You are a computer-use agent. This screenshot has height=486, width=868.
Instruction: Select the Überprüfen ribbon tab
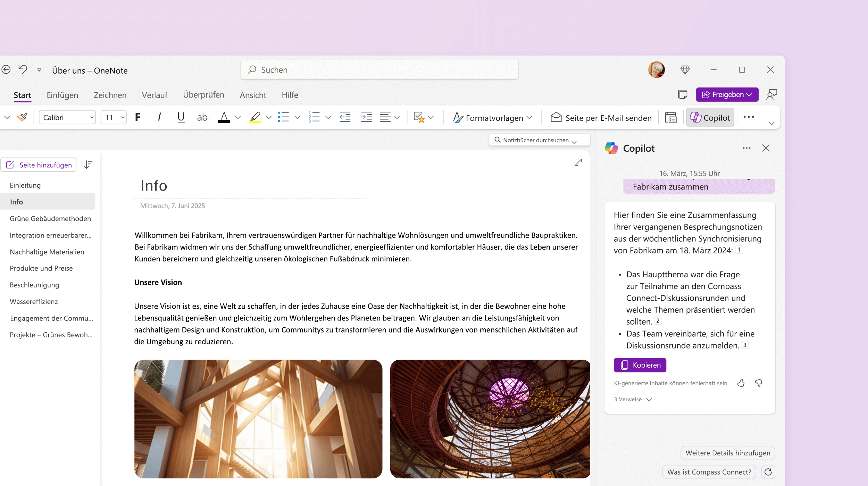(x=203, y=94)
